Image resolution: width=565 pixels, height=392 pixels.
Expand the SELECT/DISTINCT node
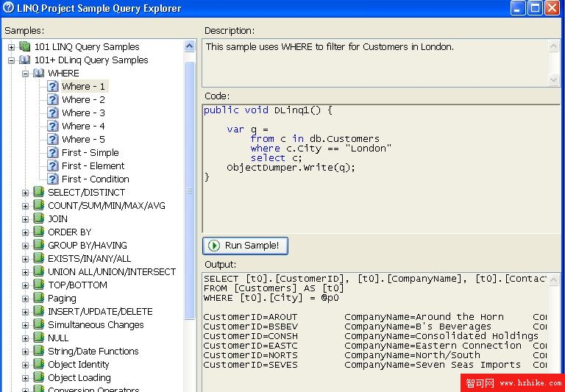tap(25, 193)
